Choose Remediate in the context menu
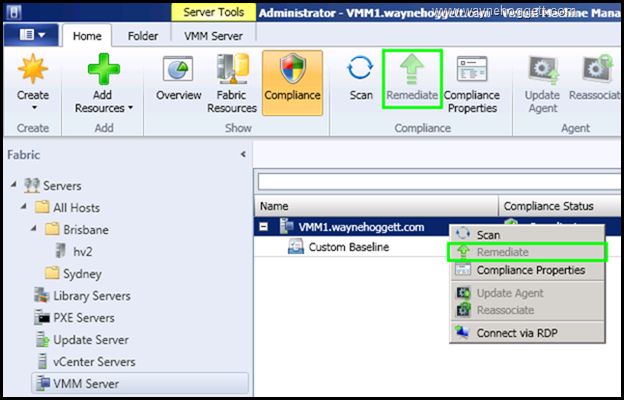Image resolution: width=624 pixels, height=400 pixels. 527,252
